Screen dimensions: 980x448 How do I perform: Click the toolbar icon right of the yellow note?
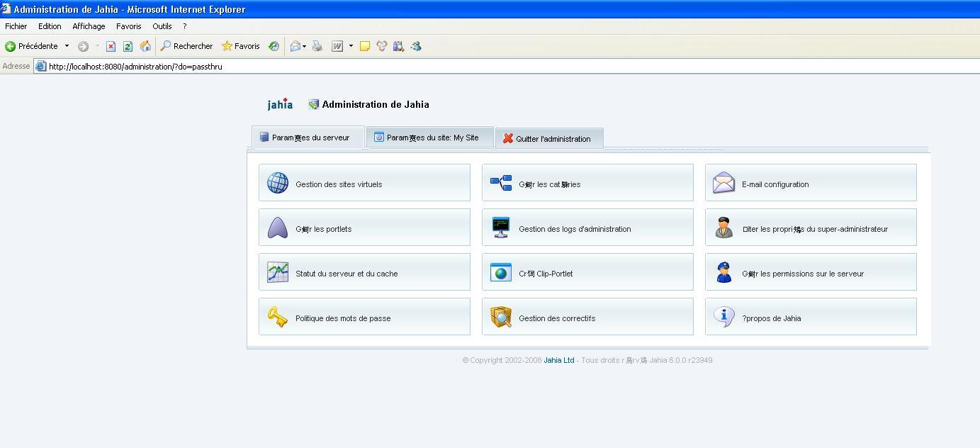tap(382, 46)
